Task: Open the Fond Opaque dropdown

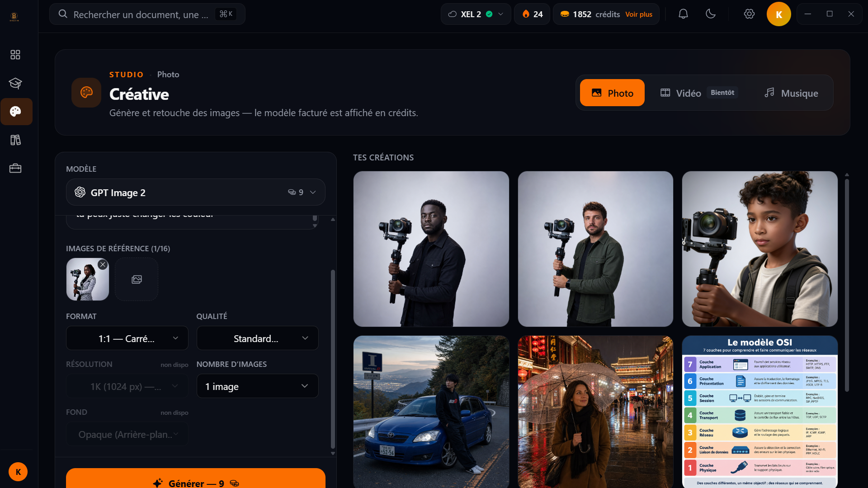Action: point(127,434)
